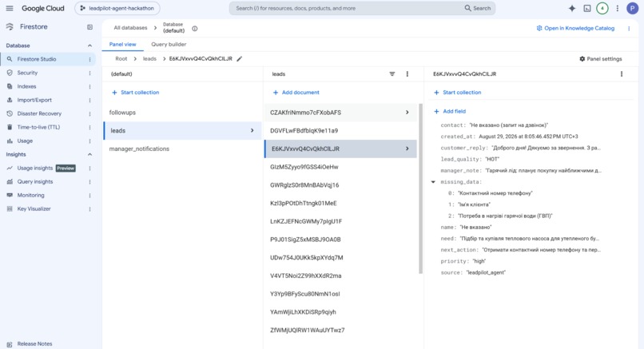
Task: Click the search bar for resources
Action: [345, 8]
